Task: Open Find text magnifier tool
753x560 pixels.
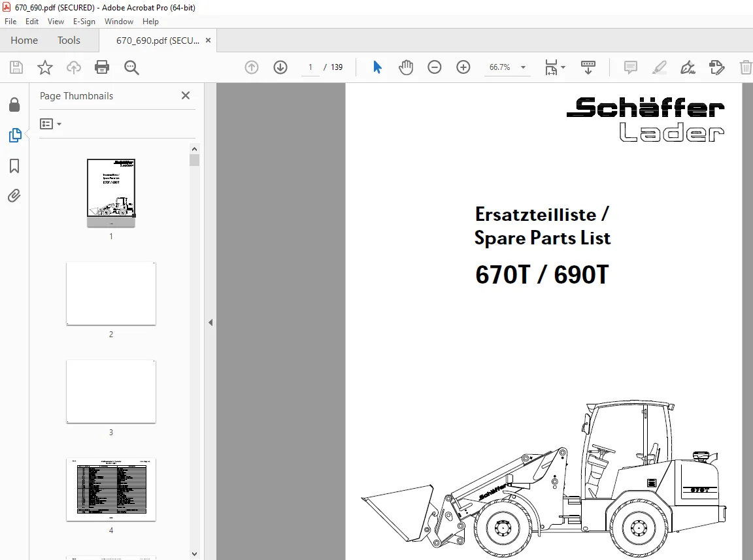Action: 131,68
